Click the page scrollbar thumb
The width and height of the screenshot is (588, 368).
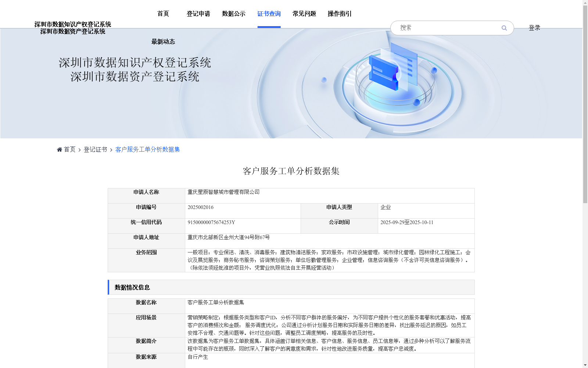(585, 104)
